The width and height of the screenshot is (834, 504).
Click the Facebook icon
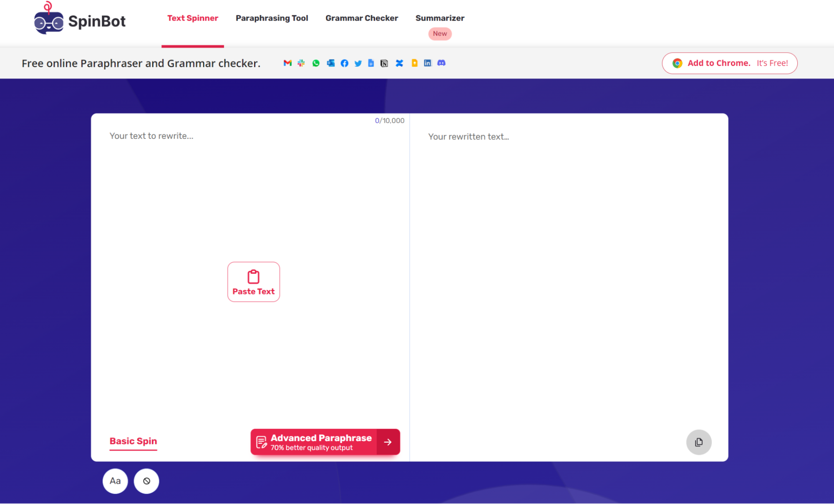pyautogui.click(x=345, y=63)
